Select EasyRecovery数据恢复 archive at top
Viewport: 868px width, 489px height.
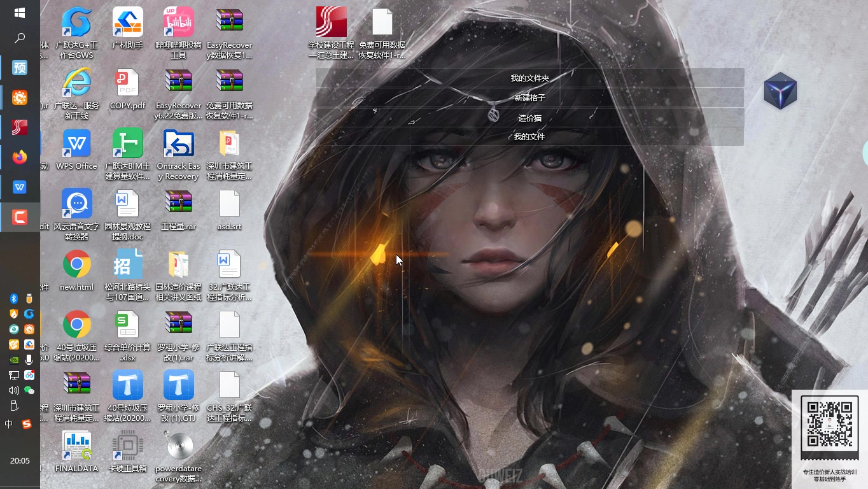(230, 33)
